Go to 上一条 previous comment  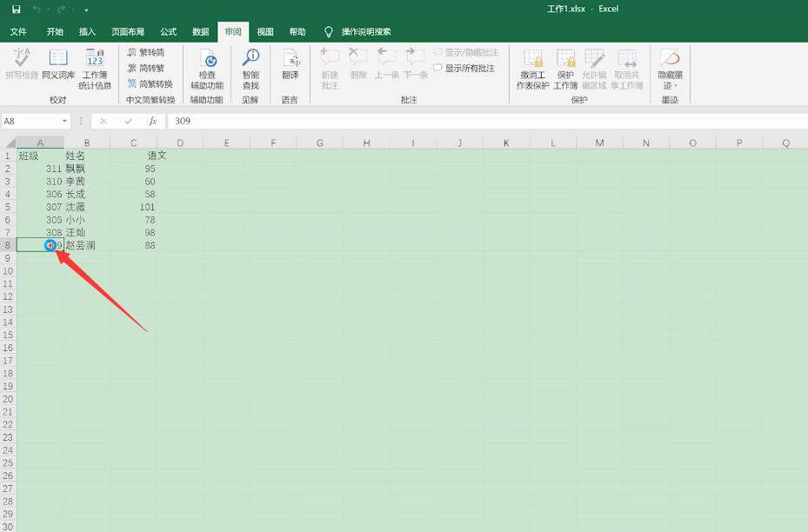tap(386, 63)
